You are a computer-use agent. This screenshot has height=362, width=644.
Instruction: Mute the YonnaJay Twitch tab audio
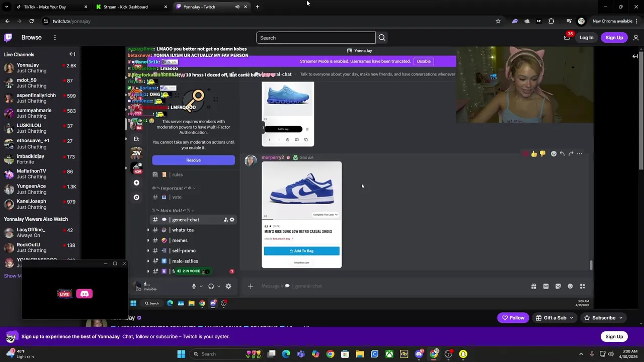[237, 7]
